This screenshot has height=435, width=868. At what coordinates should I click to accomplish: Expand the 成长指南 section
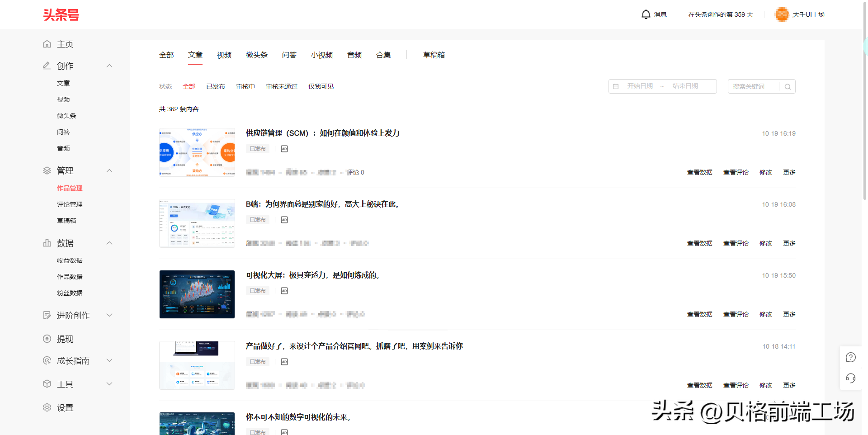click(x=109, y=360)
